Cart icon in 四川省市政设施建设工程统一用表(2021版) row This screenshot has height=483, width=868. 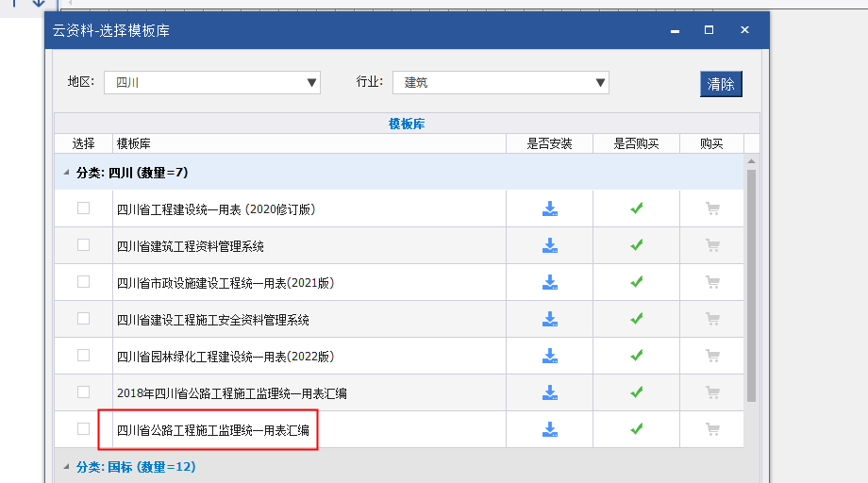click(712, 282)
